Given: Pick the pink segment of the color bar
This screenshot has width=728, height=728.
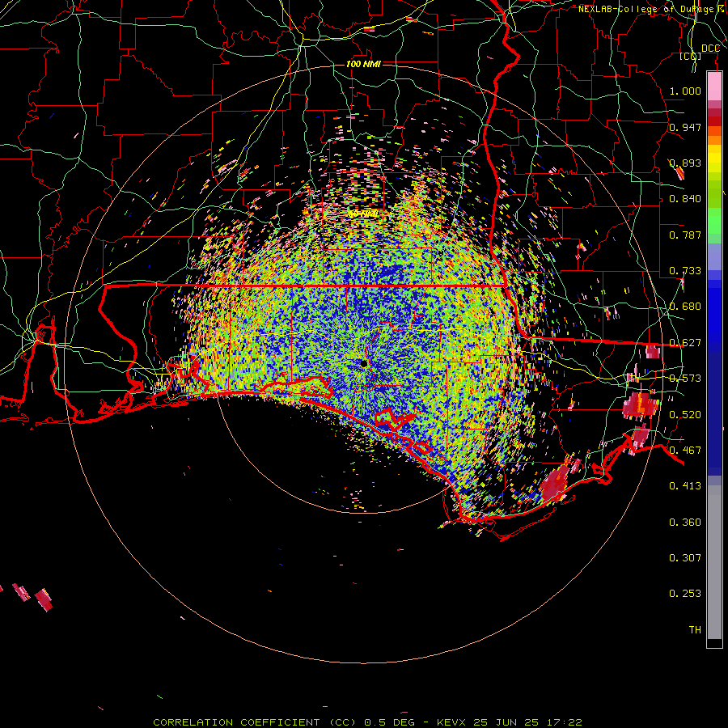Looking at the screenshot, I should [x=714, y=87].
